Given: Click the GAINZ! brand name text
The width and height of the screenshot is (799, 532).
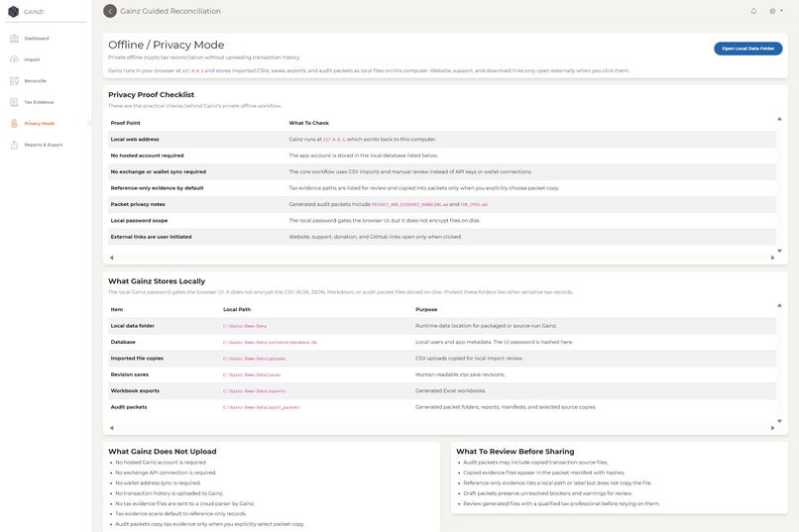Looking at the screenshot, I should tap(34, 12).
